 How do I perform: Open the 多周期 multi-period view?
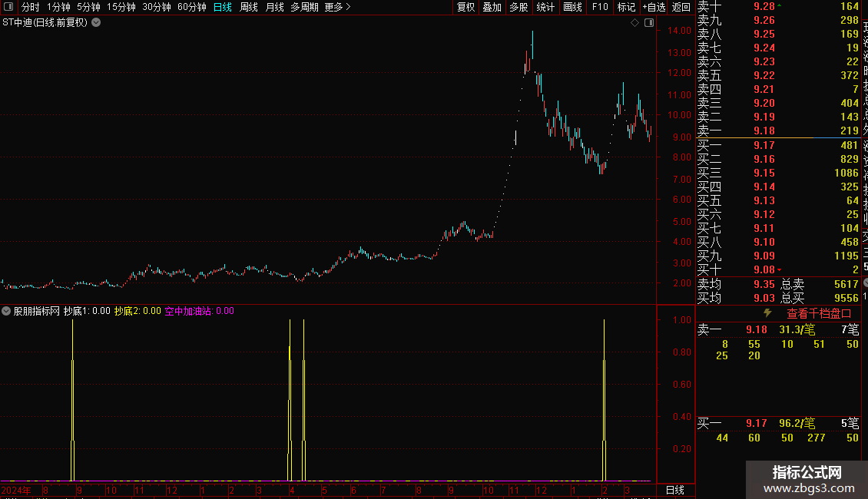(304, 7)
